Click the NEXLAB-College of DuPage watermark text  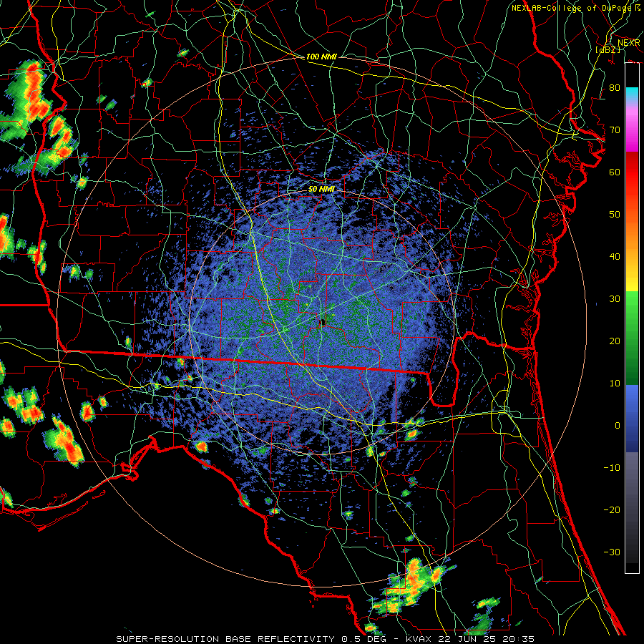tap(575, 8)
